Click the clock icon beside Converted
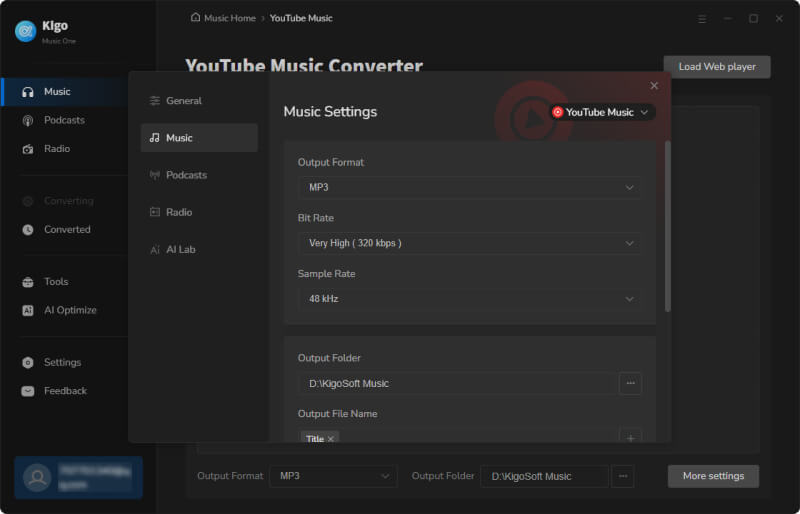The image size is (800, 514). click(28, 230)
